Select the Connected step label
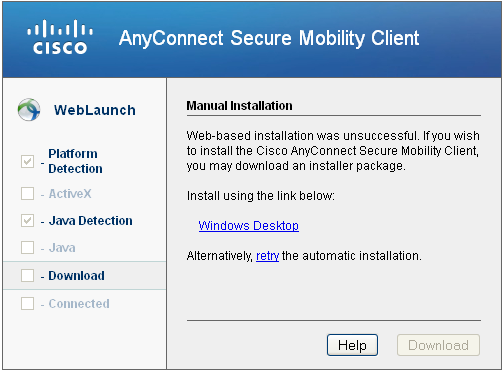 [x=79, y=304]
